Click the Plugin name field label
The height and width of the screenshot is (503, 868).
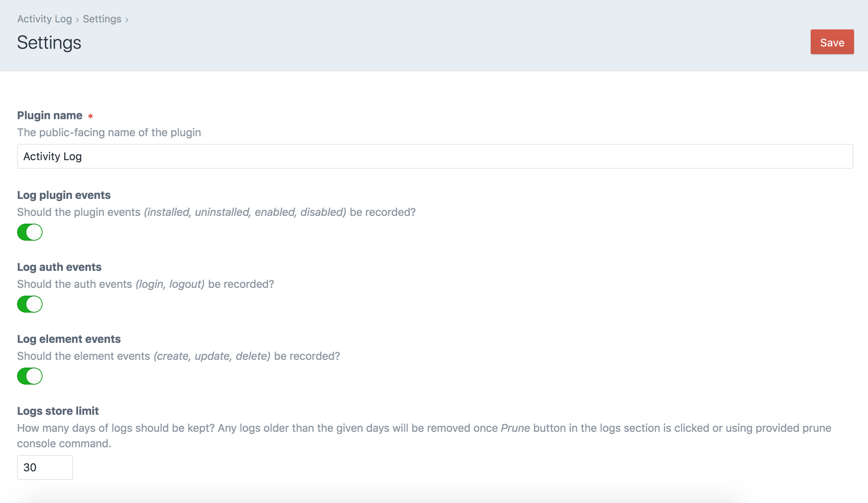point(50,115)
